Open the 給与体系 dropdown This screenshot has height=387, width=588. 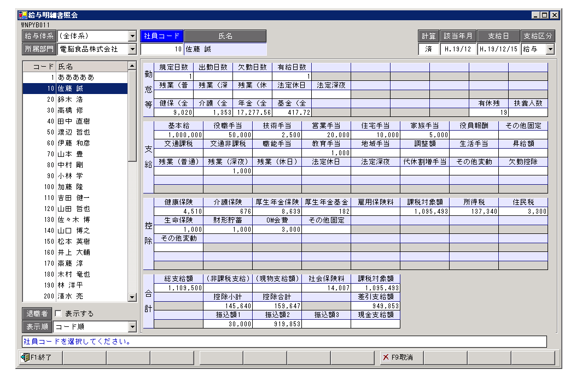click(x=132, y=36)
